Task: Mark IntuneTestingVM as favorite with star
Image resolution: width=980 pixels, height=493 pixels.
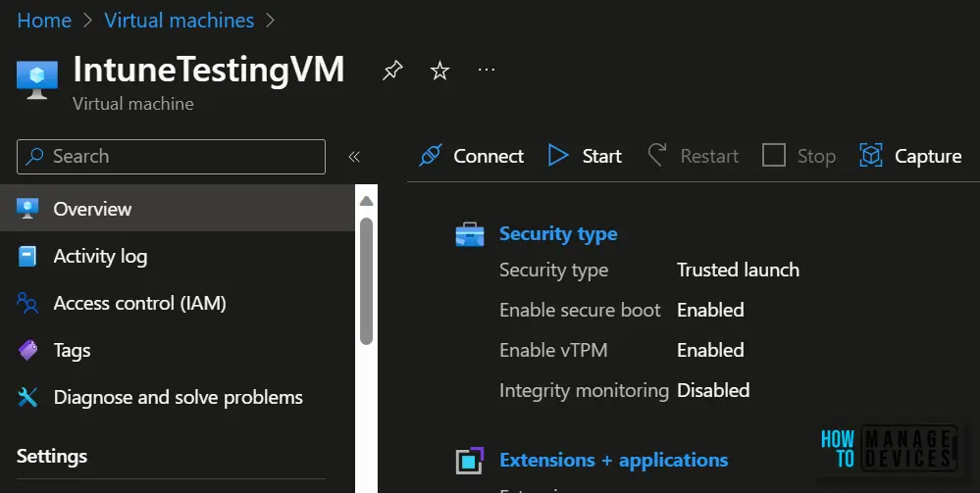Action: point(440,70)
